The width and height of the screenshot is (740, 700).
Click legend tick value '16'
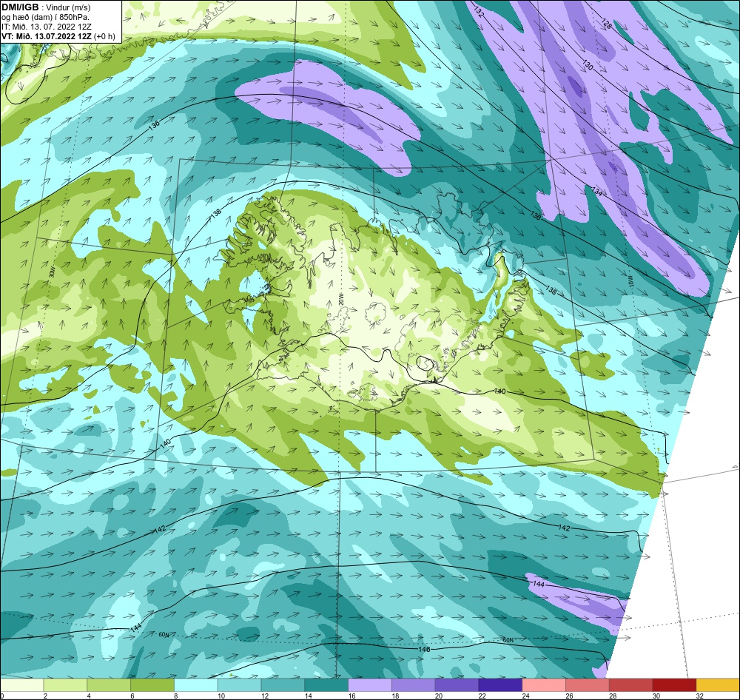point(352,696)
